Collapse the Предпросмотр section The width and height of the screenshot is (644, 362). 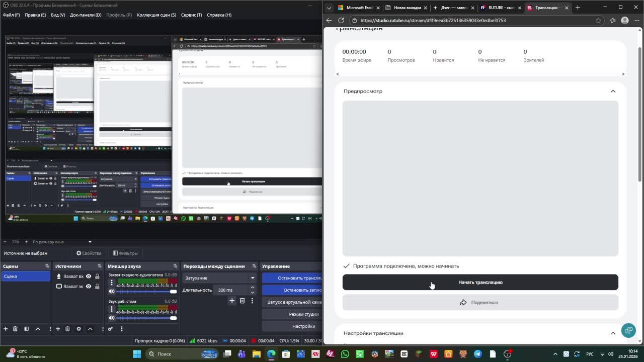613,92
